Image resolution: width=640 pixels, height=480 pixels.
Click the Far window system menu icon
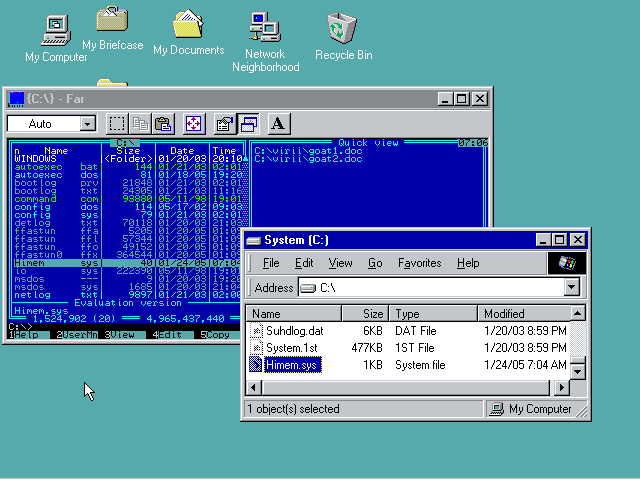point(16,99)
